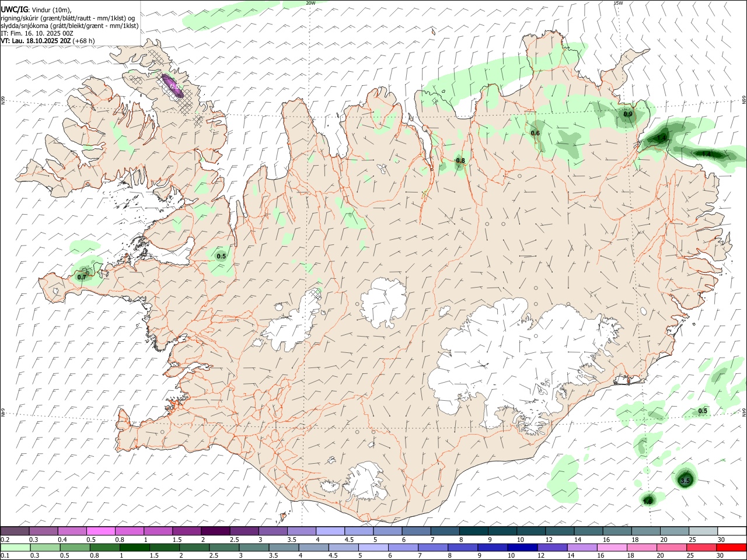Screen dimensions: 747x560
Task: Click the 'UWC/IG: Vindur (10m)' title text
Action: pos(37,10)
